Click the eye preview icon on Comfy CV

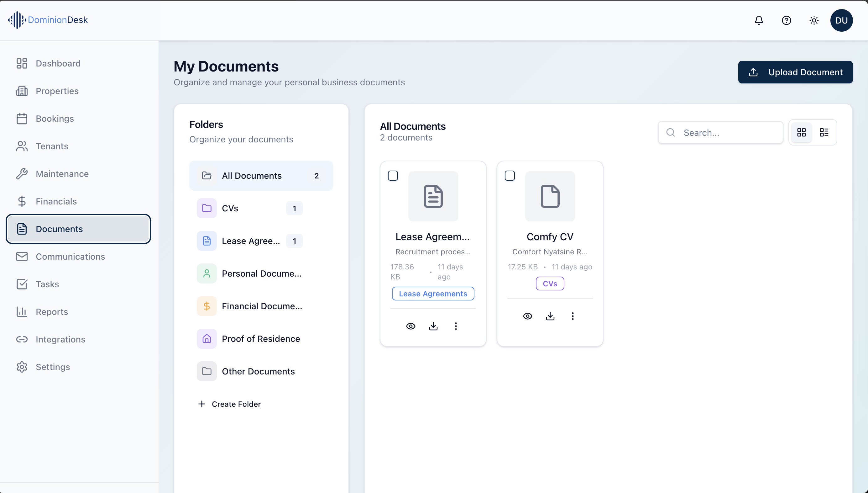[x=527, y=316]
